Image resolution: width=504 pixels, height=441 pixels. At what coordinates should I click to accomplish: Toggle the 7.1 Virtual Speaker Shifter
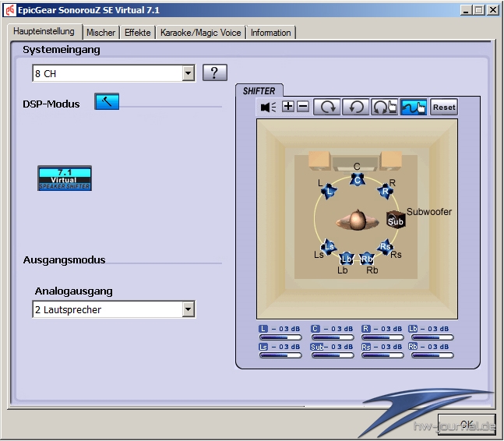tap(65, 178)
